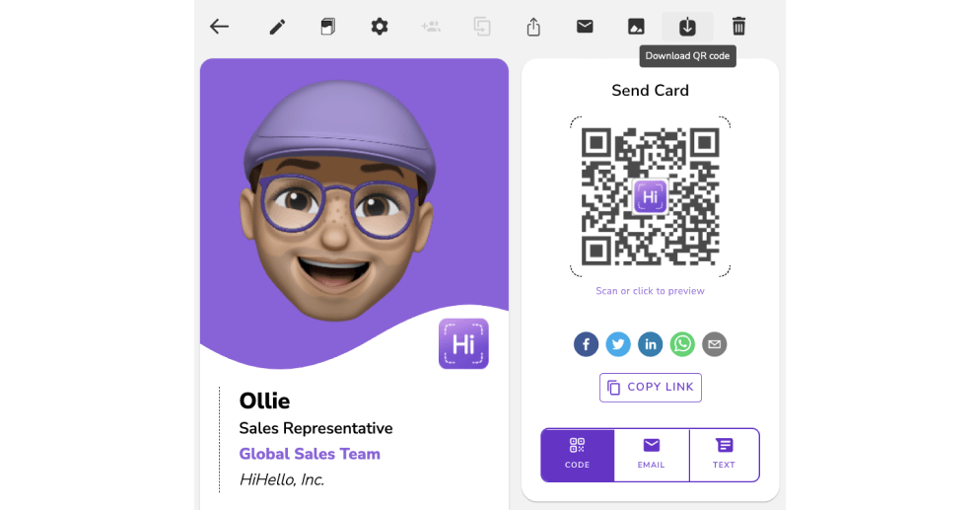Open email signature envelope icon in toolbar

[x=585, y=27]
